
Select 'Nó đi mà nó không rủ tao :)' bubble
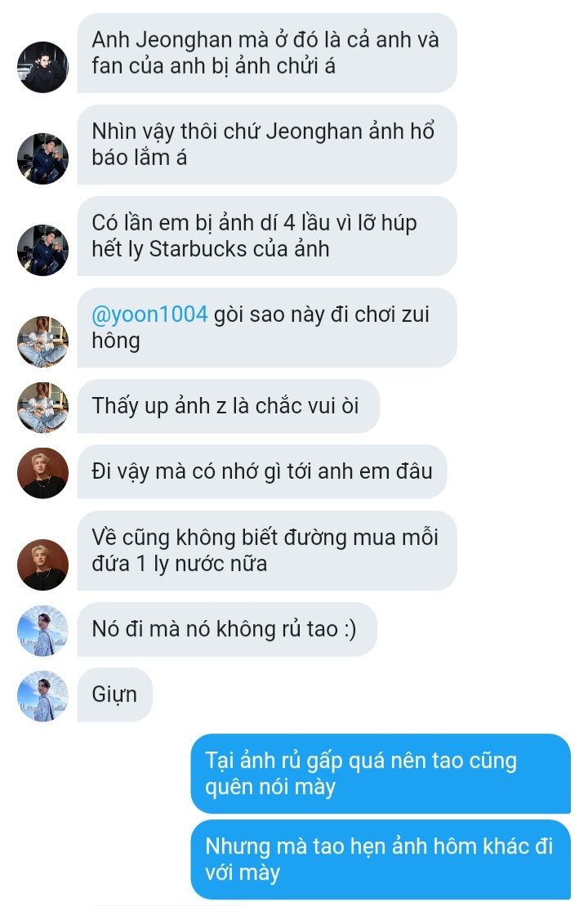[x=227, y=629]
